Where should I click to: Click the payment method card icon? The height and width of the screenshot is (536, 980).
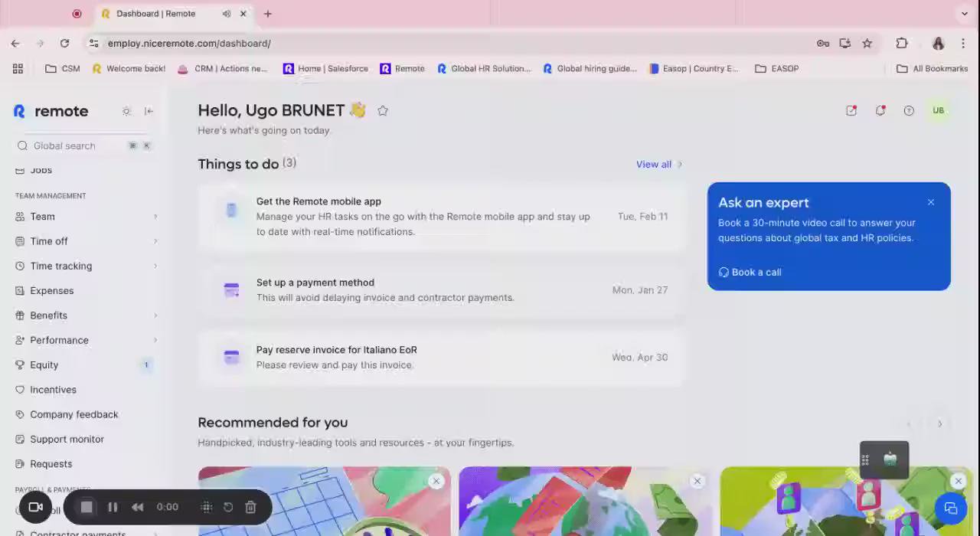[231, 290]
